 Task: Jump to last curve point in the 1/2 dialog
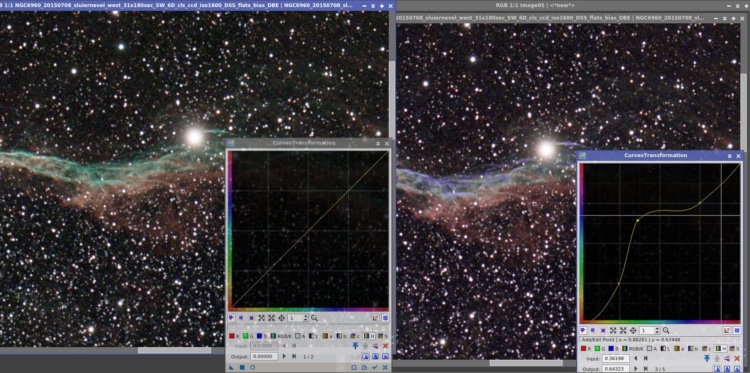(294, 356)
